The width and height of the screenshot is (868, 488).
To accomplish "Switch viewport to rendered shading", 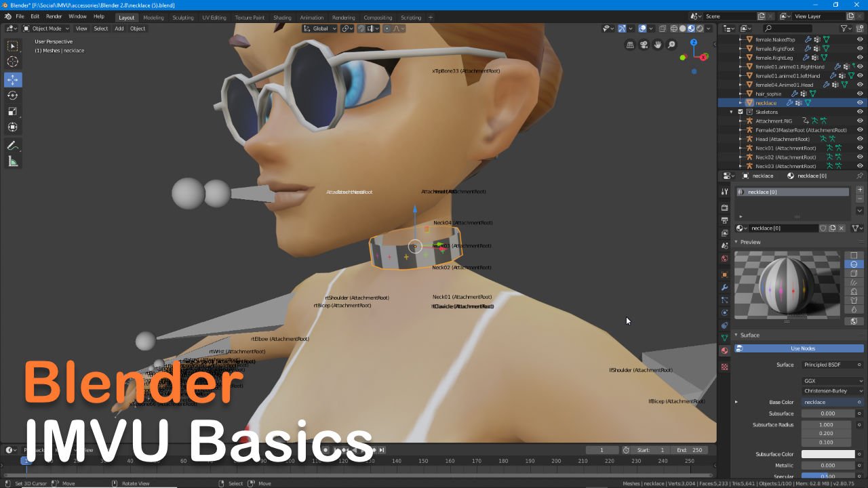I will (x=700, y=28).
